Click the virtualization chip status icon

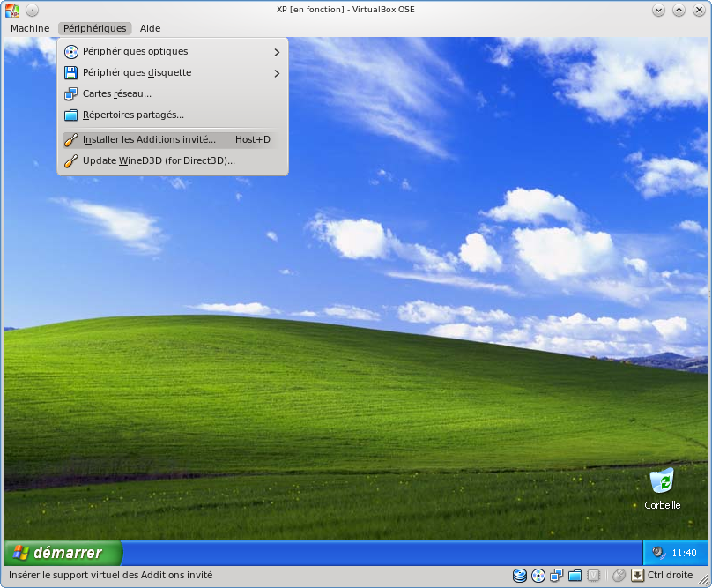pyautogui.click(x=594, y=576)
